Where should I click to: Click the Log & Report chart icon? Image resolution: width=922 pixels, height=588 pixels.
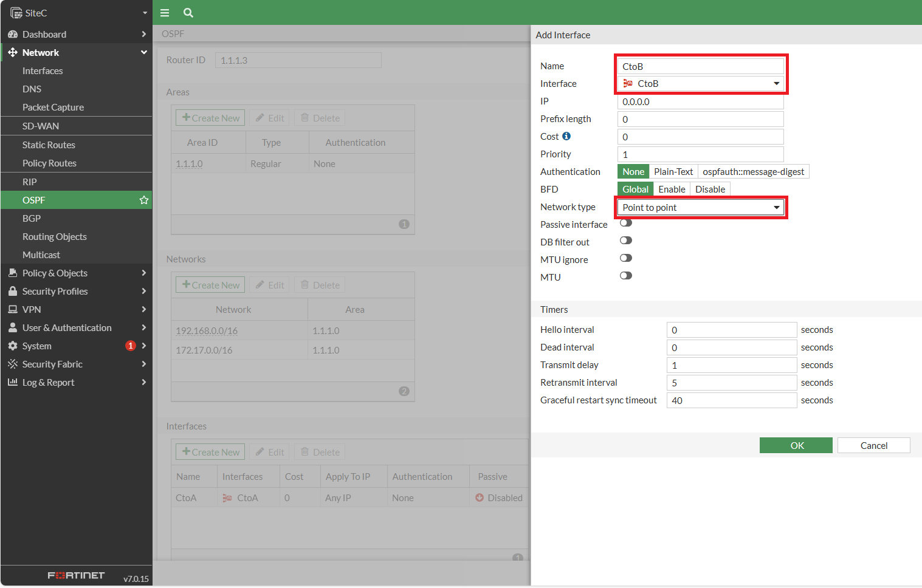coord(13,382)
